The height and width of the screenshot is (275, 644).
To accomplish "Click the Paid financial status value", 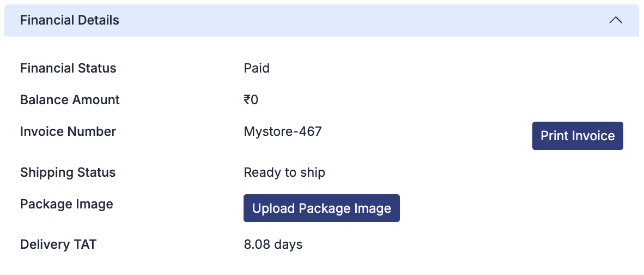I will coord(257,68).
